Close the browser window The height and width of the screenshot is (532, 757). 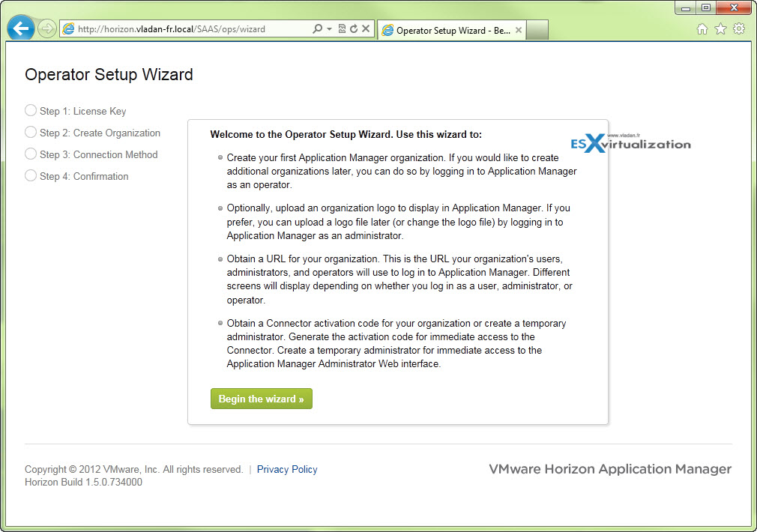[x=734, y=8]
